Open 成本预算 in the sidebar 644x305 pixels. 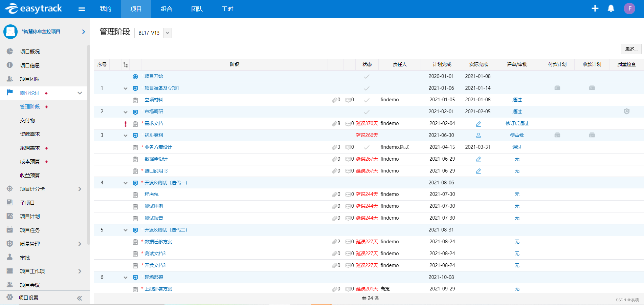(30, 161)
